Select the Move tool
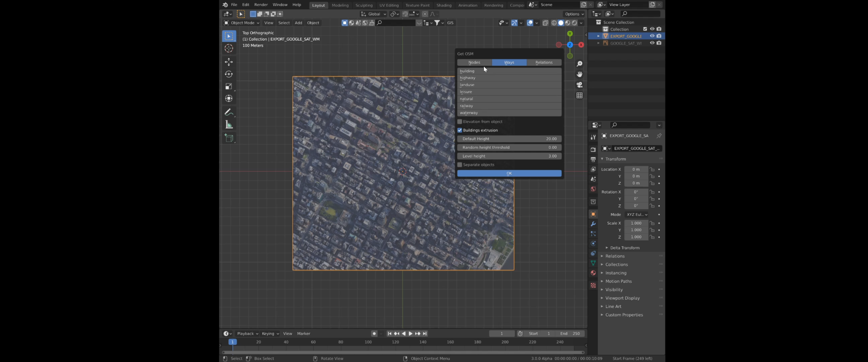Screen dimensions: 868x362 (229, 62)
